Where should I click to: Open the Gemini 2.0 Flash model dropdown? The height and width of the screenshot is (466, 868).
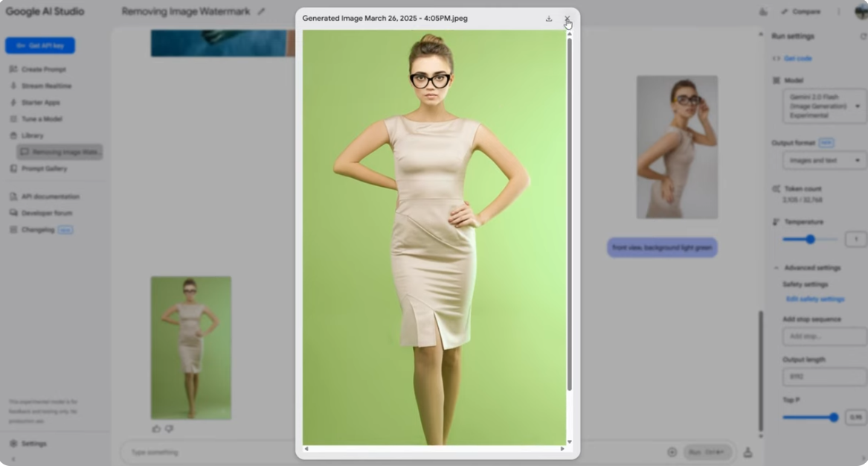[824, 106]
